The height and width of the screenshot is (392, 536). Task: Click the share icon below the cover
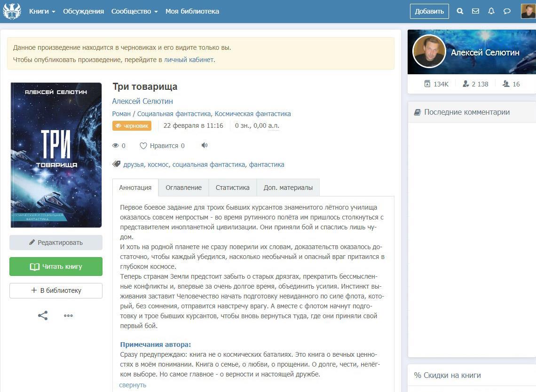coord(43,315)
